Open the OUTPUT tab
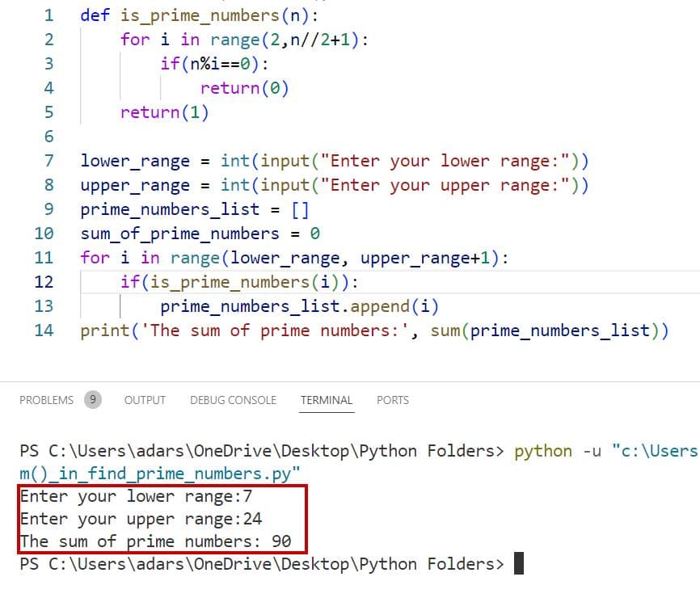The width and height of the screenshot is (700, 598). coord(145,399)
